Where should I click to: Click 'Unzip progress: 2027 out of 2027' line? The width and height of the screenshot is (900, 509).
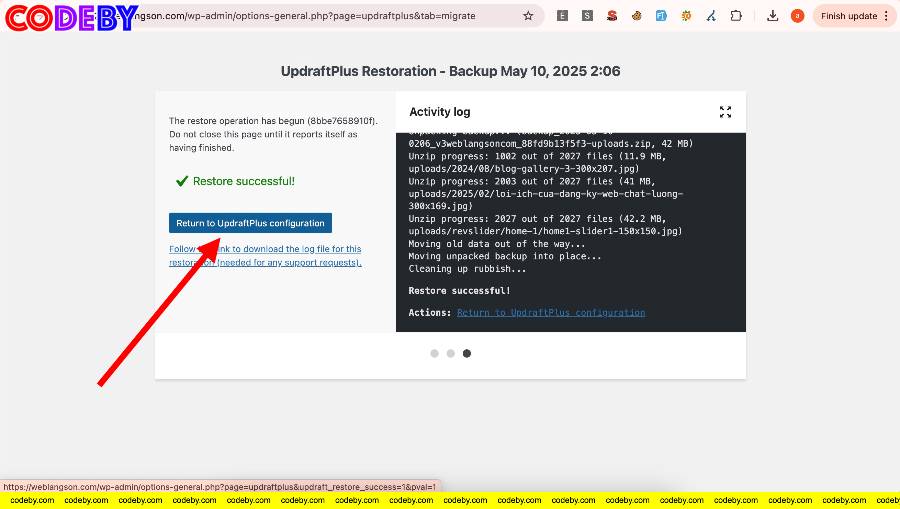(545, 225)
